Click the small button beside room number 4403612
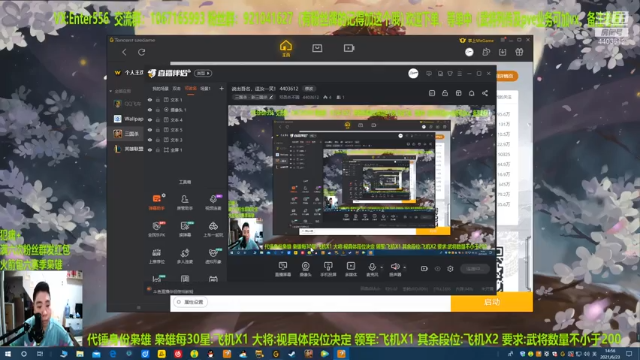 pos(309,89)
